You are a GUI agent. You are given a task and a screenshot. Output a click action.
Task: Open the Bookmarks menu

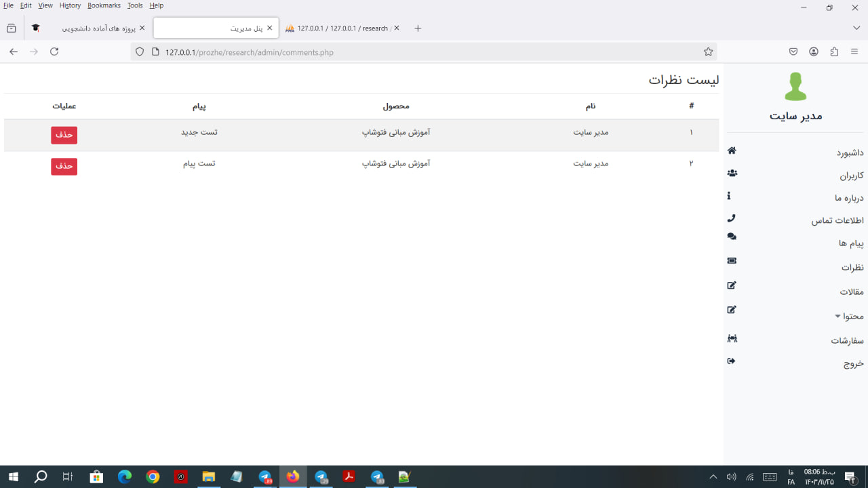pos(104,5)
